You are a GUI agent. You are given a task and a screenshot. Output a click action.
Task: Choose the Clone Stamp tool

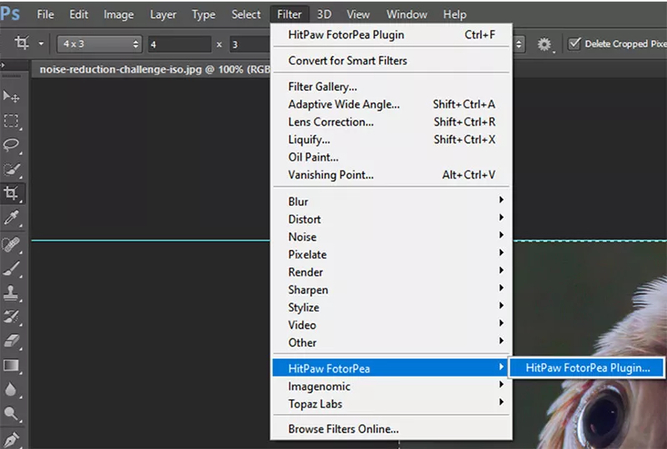12,292
